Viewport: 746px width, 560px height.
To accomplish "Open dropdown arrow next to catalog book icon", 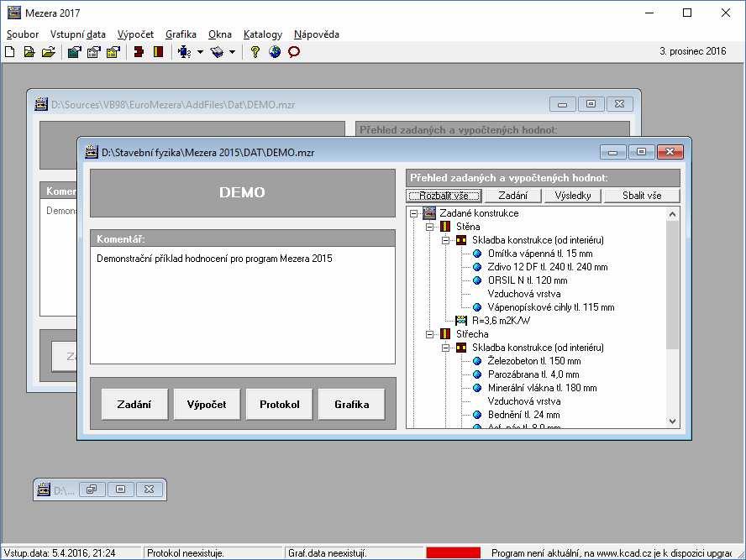I will 232,52.
